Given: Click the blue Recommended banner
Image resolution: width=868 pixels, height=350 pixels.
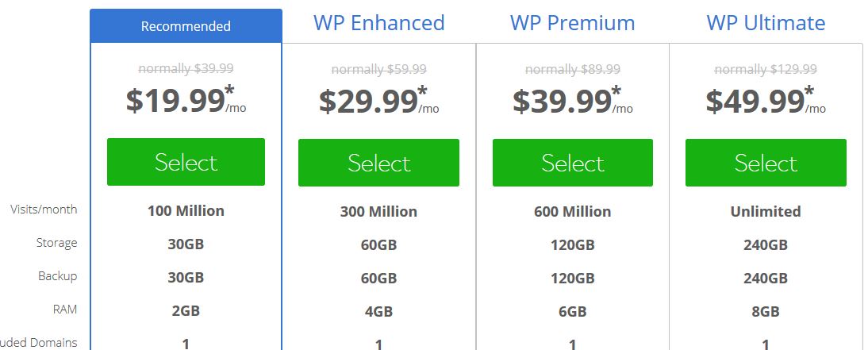Looking at the screenshot, I should click(x=186, y=26).
